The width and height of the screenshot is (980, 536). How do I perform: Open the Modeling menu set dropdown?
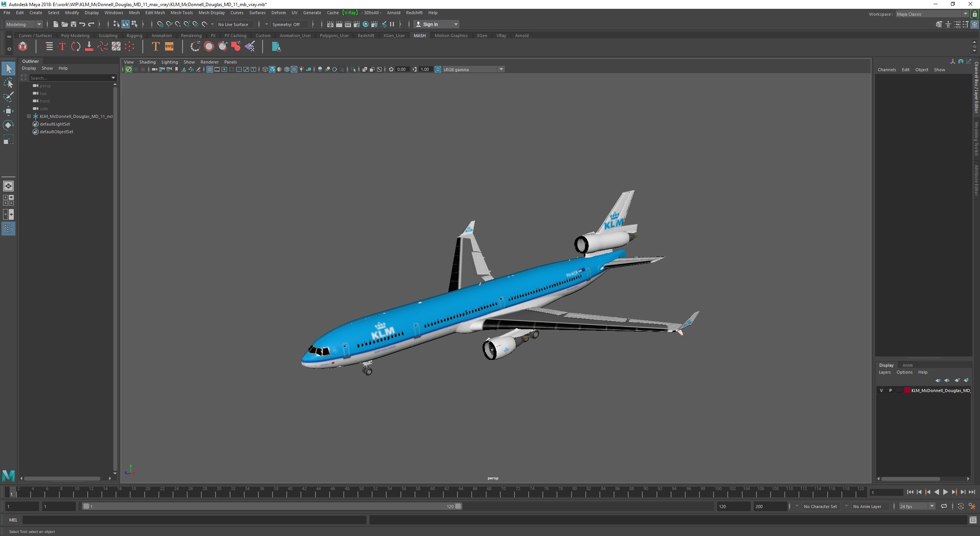[x=24, y=24]
